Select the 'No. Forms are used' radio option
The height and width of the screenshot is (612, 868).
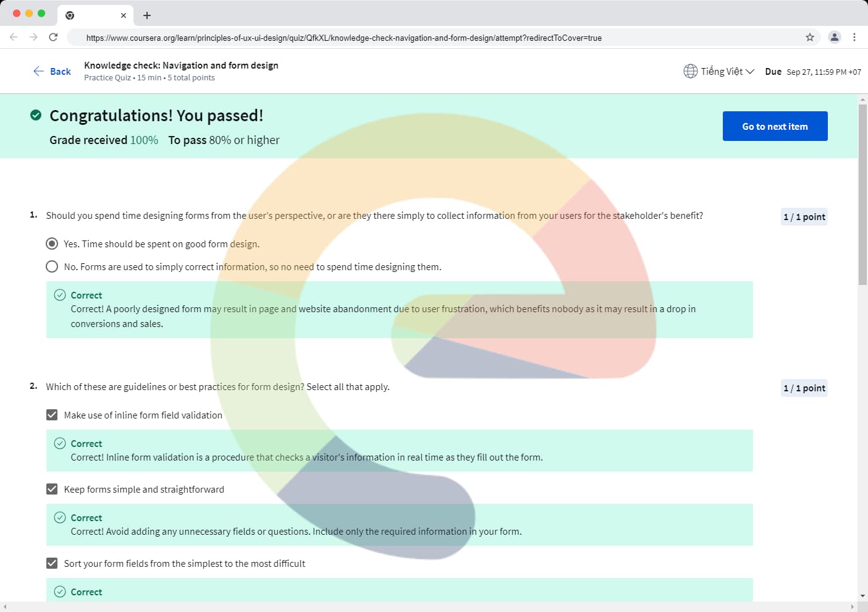pyautogui.click(x=52, y=266)
